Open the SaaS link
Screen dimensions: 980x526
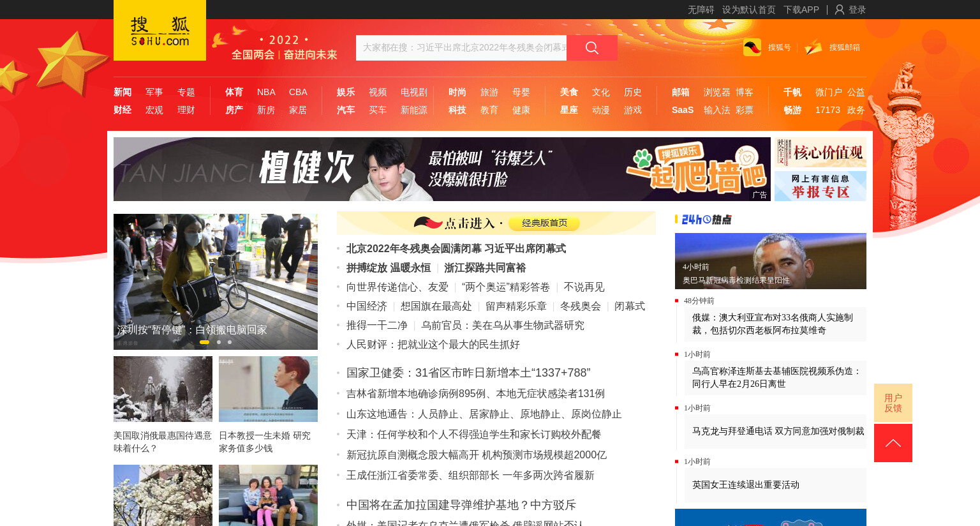pos(683,110)
